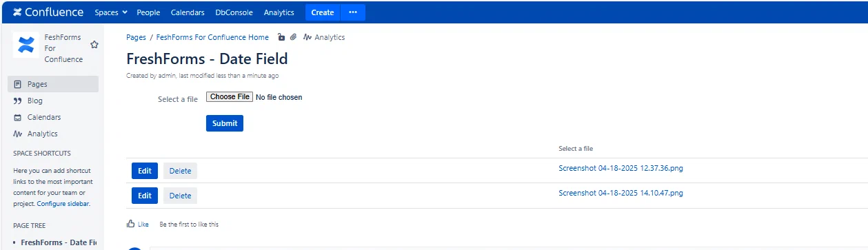The height and width of the screenshot is (250, 868).
Task: Edit the Screenshot 04-18-2025 14.10.47.png row
Action: click(x=145, y=196)
